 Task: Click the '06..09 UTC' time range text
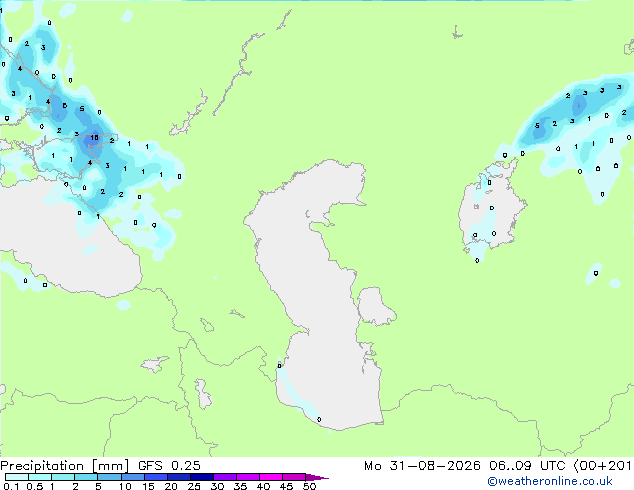pyautogui.click(x=526, y=466)
